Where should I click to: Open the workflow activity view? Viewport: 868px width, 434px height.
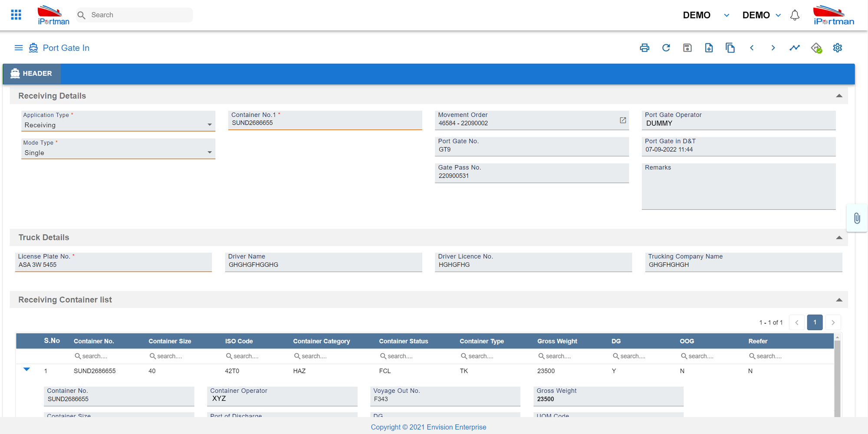pos(795,48)
